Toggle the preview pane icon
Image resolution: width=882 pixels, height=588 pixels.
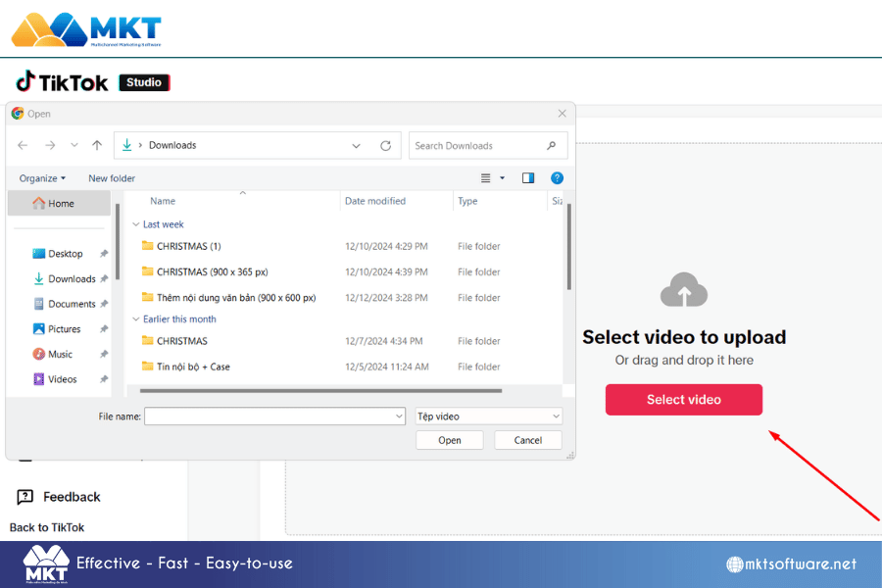click(528, 178)
